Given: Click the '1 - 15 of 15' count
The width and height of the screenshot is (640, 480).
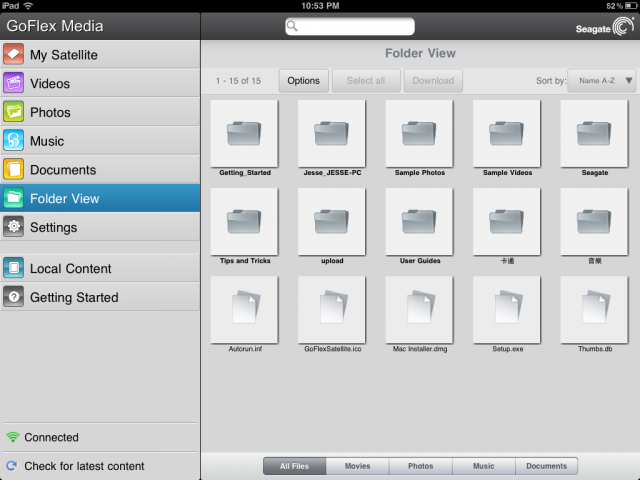Looking at the screenshot, I should tap(238, 81).
